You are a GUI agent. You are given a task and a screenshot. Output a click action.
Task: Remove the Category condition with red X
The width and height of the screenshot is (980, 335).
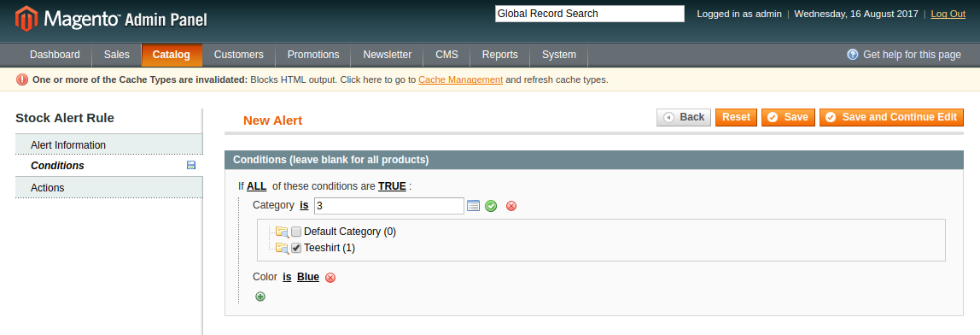tap(511, 206)
